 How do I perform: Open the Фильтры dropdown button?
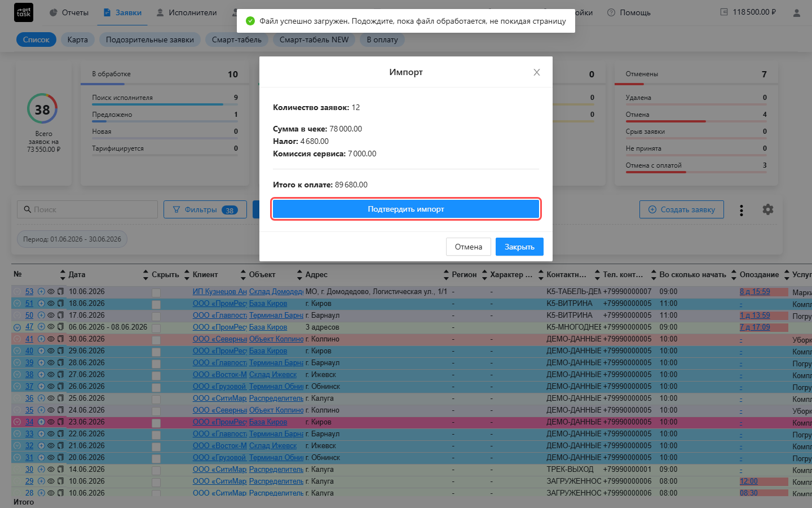(205, 209)
